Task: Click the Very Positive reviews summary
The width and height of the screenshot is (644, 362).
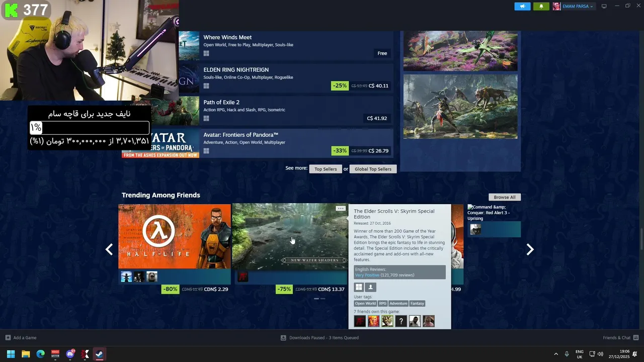Action: [x=384, y=275]
